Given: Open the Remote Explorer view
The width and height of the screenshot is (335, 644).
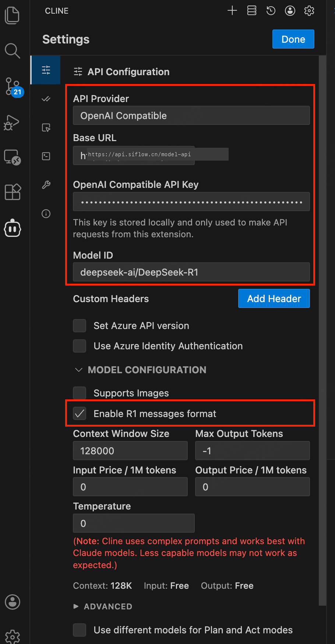Looking at the screenshot, I should click(x=12, y=157).
